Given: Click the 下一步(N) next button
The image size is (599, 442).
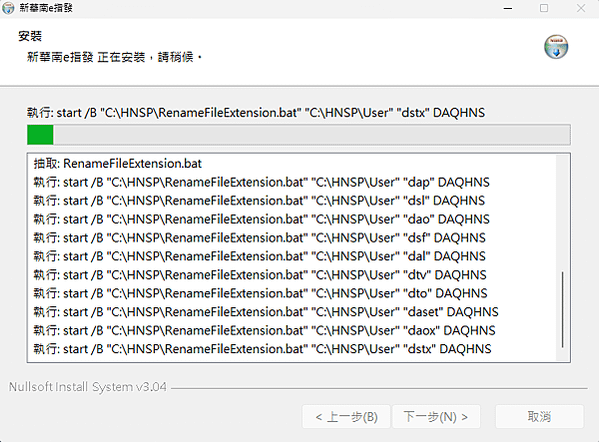Looking at the screenshot, I should (x=436, y=416).
